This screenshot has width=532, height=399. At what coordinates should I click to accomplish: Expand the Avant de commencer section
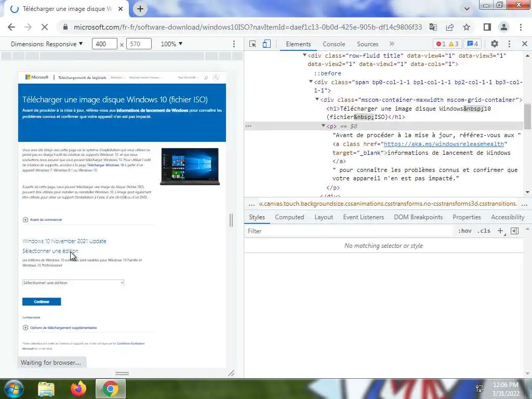point(43,220)
